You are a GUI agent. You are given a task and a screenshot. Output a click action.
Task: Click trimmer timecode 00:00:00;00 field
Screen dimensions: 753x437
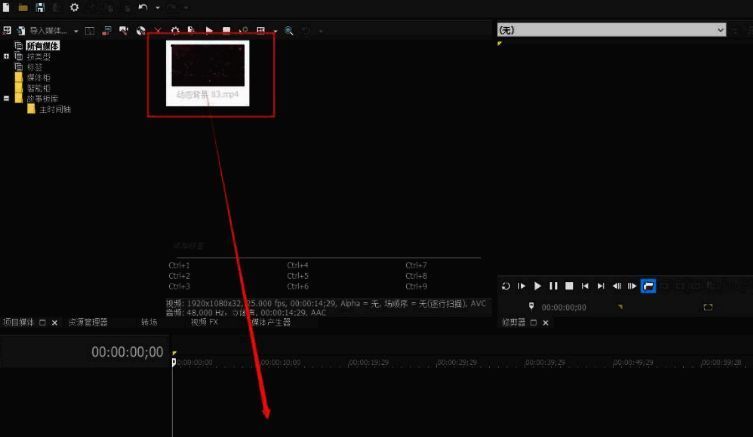[x=564, y=307]
